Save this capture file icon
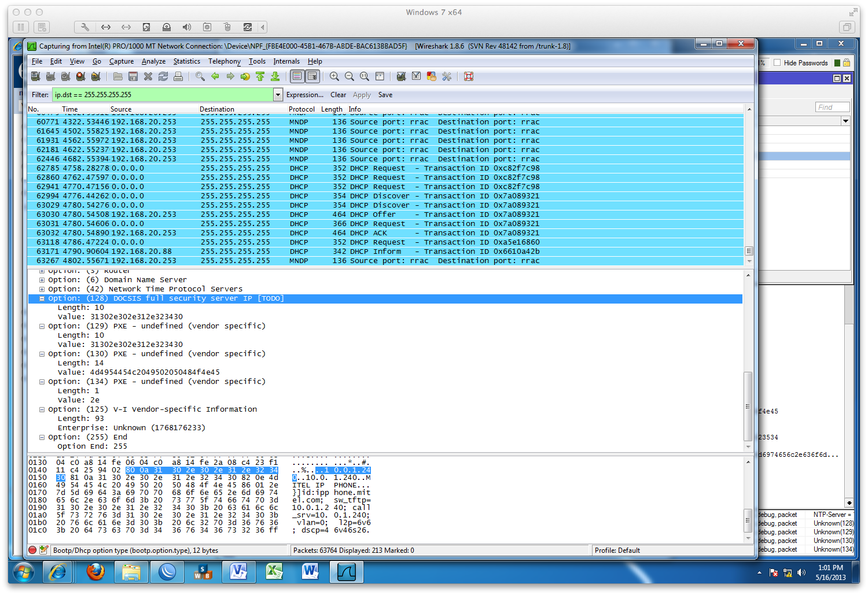This screenshot has height=595, width=868. 133,76
